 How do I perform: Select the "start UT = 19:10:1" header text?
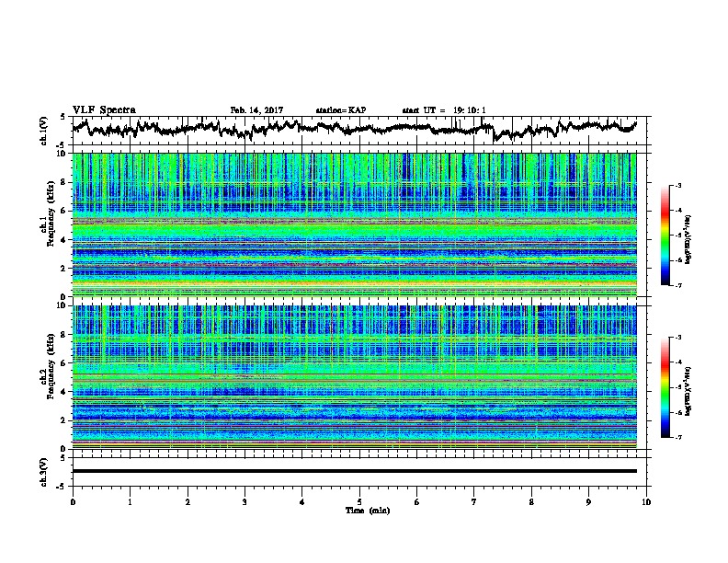tap(444, 110)
